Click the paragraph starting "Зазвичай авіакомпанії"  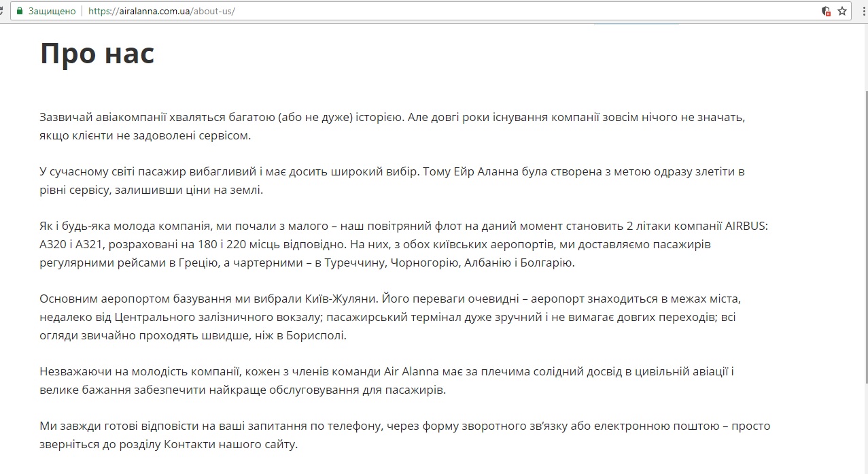point(392,126)
